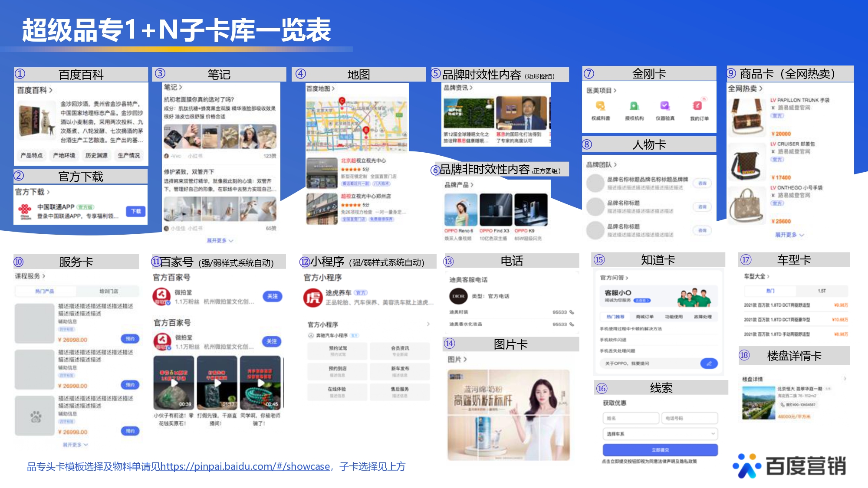The image size is (868, 488).
Task: Open the pinpai.baidu.com showcase link
Action: point(245,467)
